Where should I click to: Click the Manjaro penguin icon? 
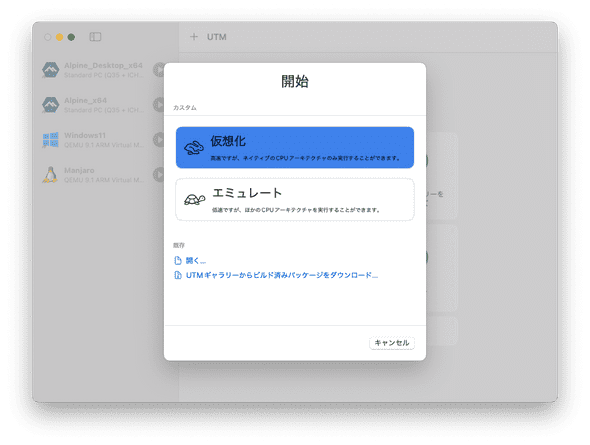50,175
